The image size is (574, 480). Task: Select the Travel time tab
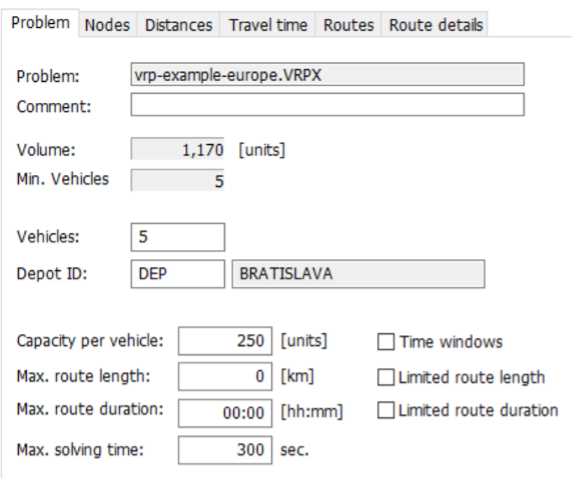268,25
